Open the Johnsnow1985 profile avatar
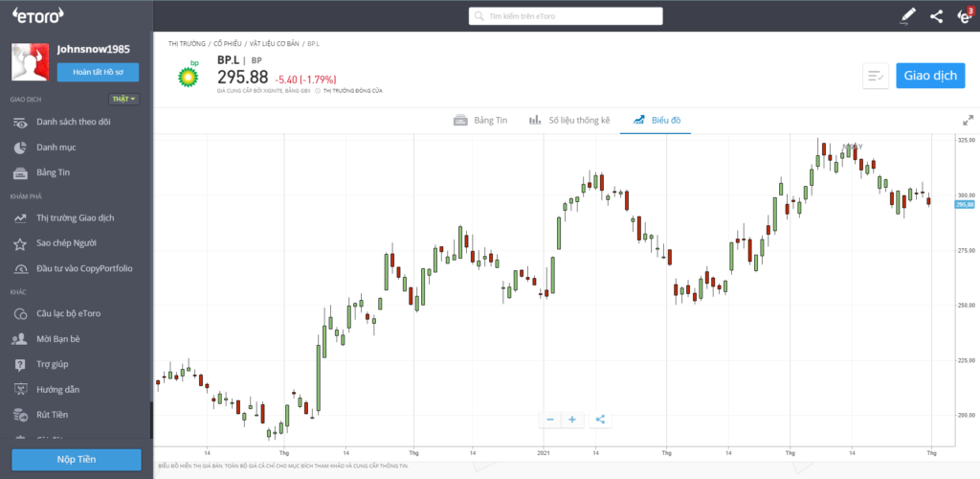This screenshot has height=479, width=980. [x=30, y=62]
